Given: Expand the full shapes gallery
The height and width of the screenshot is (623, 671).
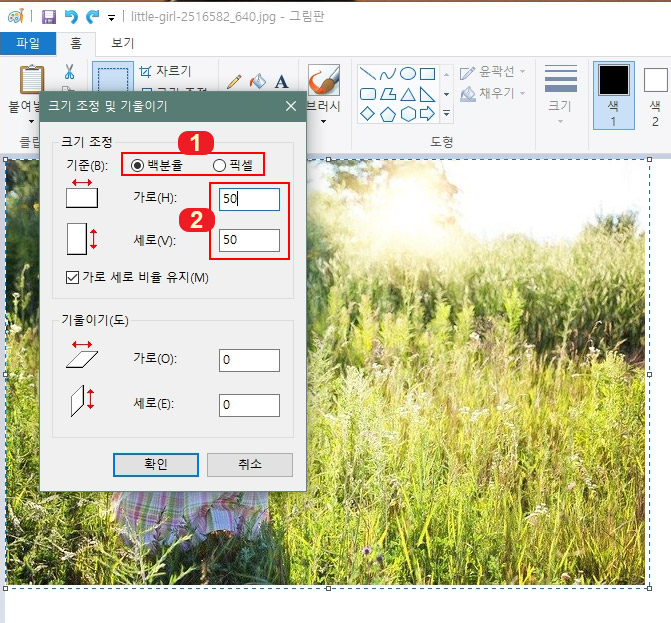Looking at the screenshot, I should tap(446, 113).
